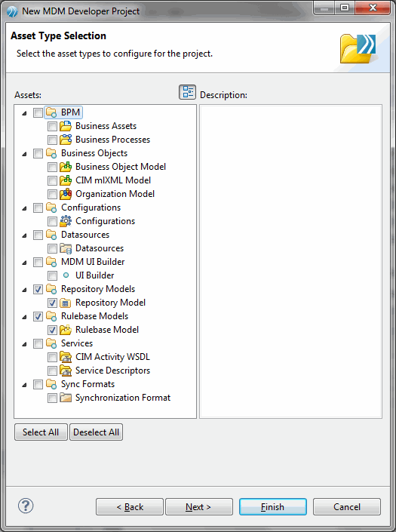Check the Organization Model checkbox

point(52,194)
